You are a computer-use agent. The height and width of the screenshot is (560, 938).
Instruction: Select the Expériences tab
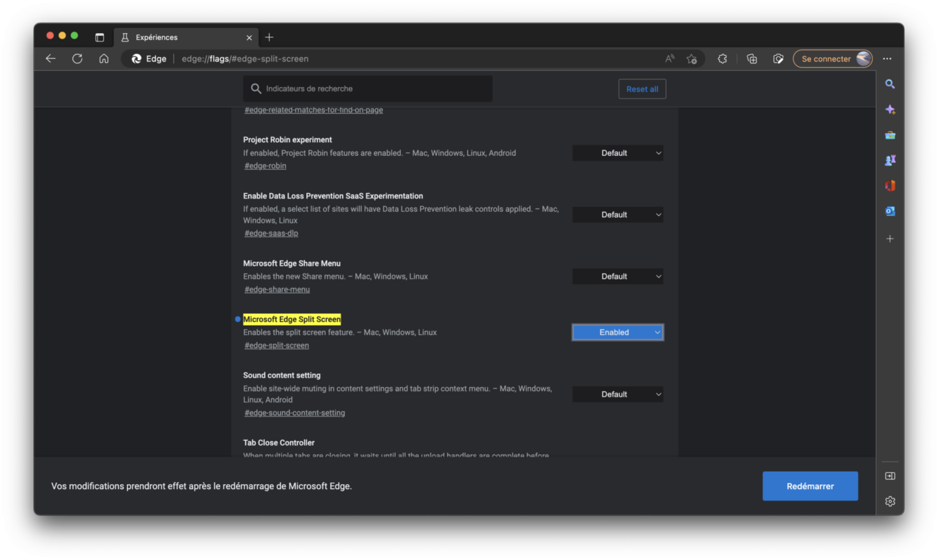pyautogui.click(x=185, y=37)
